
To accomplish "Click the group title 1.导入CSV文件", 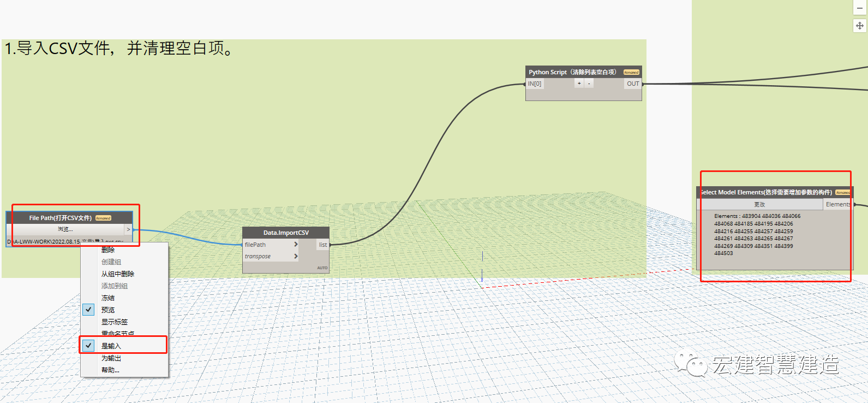I will pos(120,48).
